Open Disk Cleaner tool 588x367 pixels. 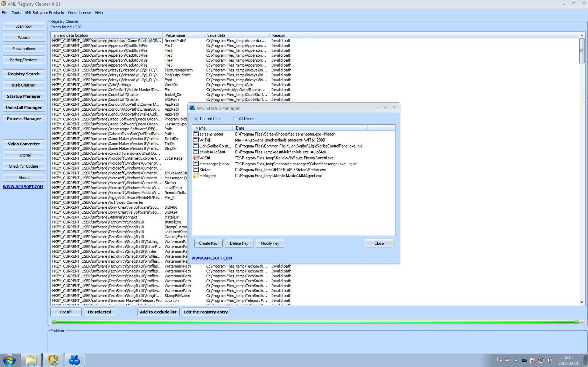(24, 85)
